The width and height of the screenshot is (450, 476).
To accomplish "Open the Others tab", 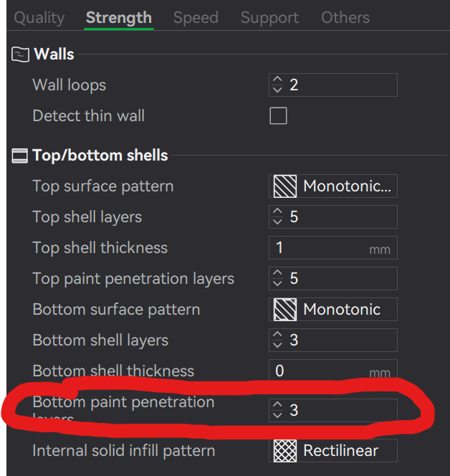I will [345, 18].
